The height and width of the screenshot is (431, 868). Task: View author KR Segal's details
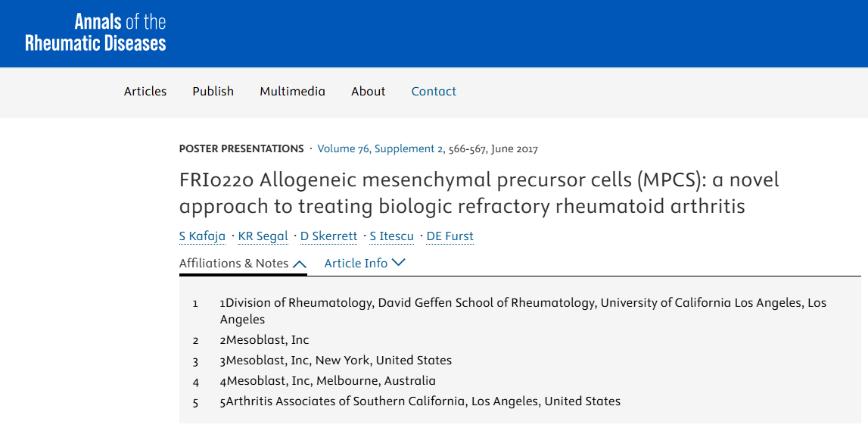pyautogui.click(x=263, y=236)
